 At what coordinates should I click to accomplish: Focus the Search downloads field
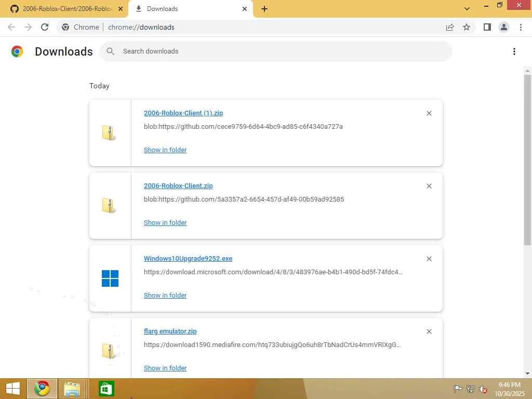276,51
